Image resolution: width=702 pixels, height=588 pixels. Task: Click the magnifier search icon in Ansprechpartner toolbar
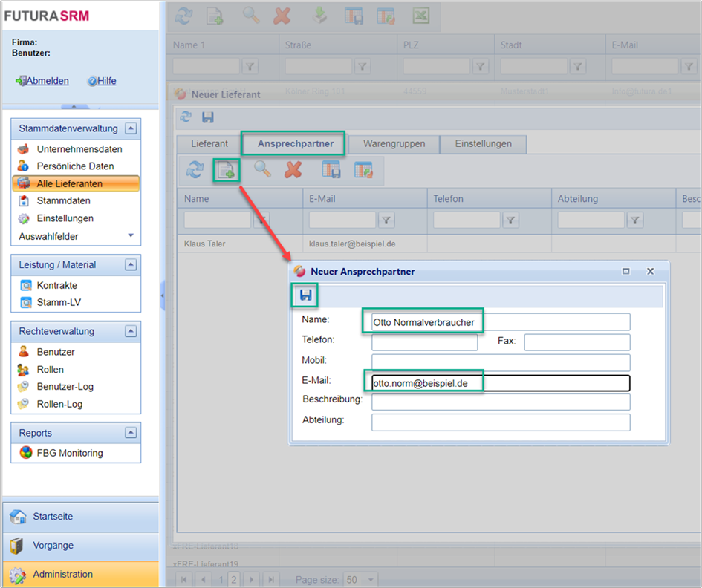[x=262, y=169]
